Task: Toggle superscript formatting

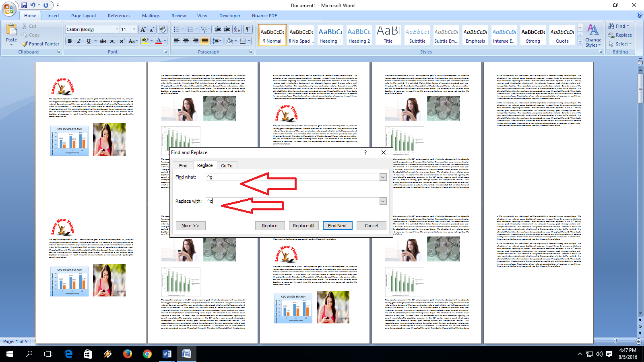Action: [x=122, y=41]
